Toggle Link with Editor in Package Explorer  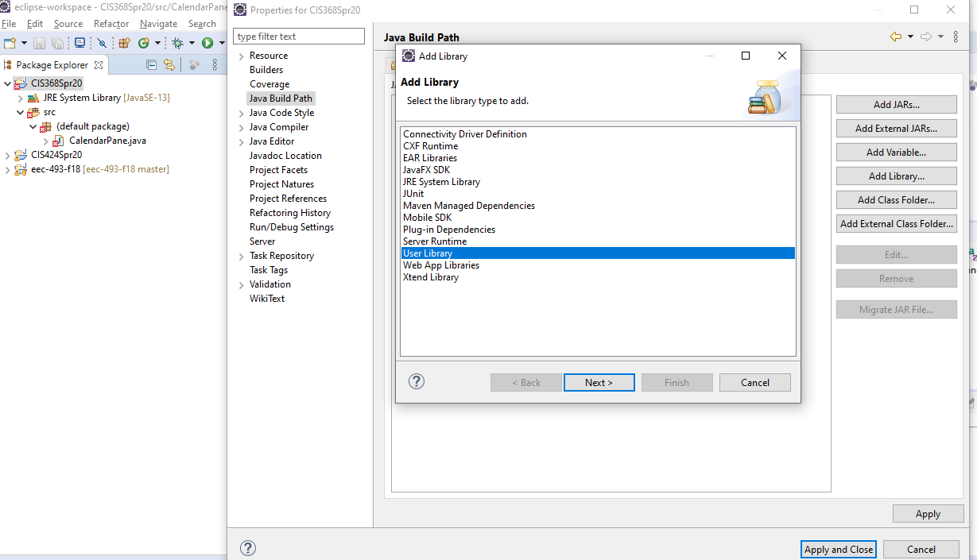point(169,64)
